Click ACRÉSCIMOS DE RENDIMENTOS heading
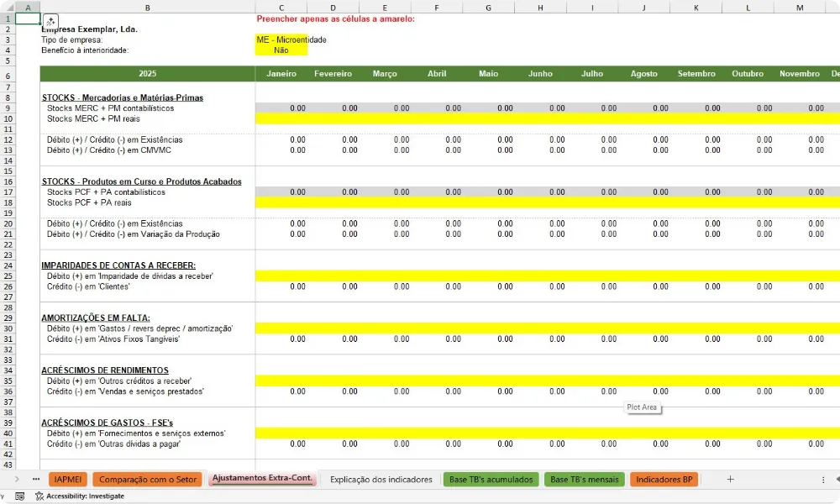This screenshot has width=840, height=504. (x=105, y=370)
